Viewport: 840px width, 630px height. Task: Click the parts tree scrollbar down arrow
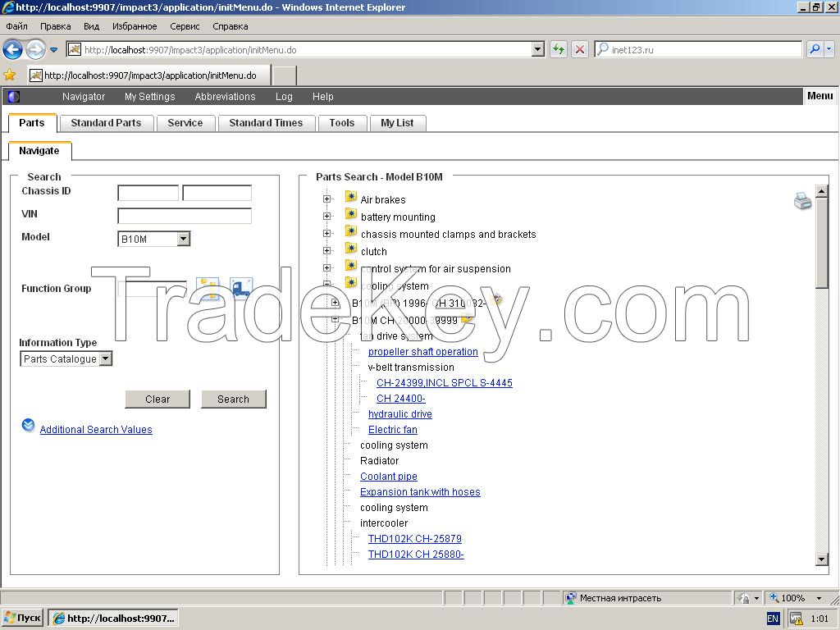(822, 559)
